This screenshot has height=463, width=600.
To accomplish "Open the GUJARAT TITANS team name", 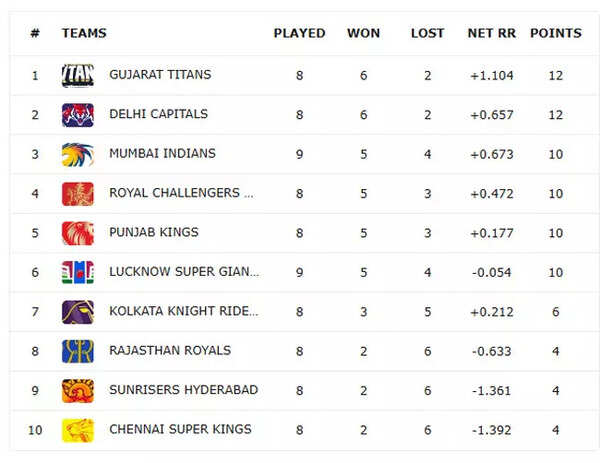I will [160, 75].
